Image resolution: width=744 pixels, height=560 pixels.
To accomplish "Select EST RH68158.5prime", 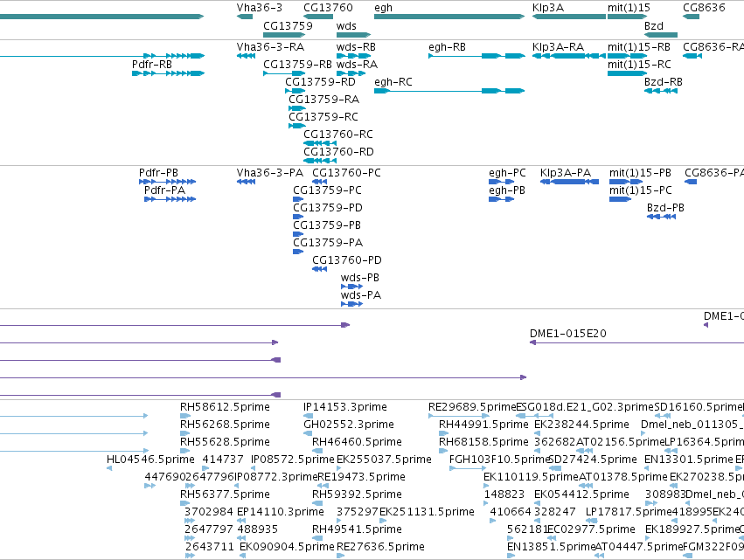I will (x=483, y=442).
